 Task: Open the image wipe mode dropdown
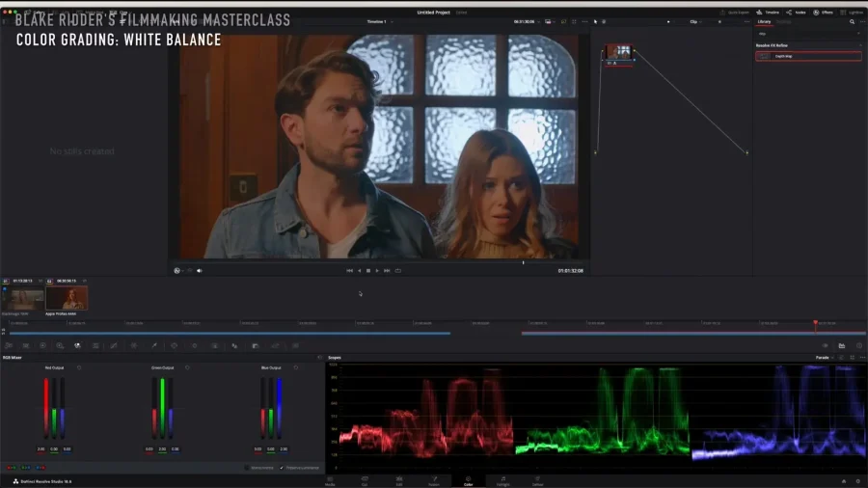[549, 21]
